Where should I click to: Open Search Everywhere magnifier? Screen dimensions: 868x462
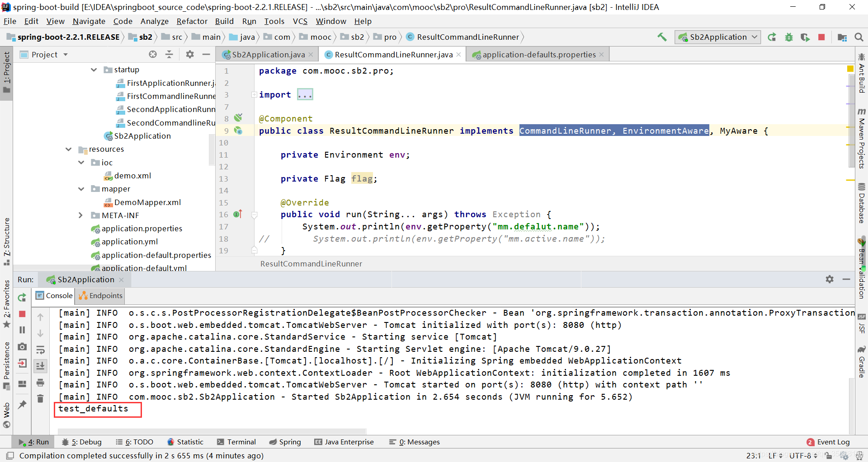859,37
